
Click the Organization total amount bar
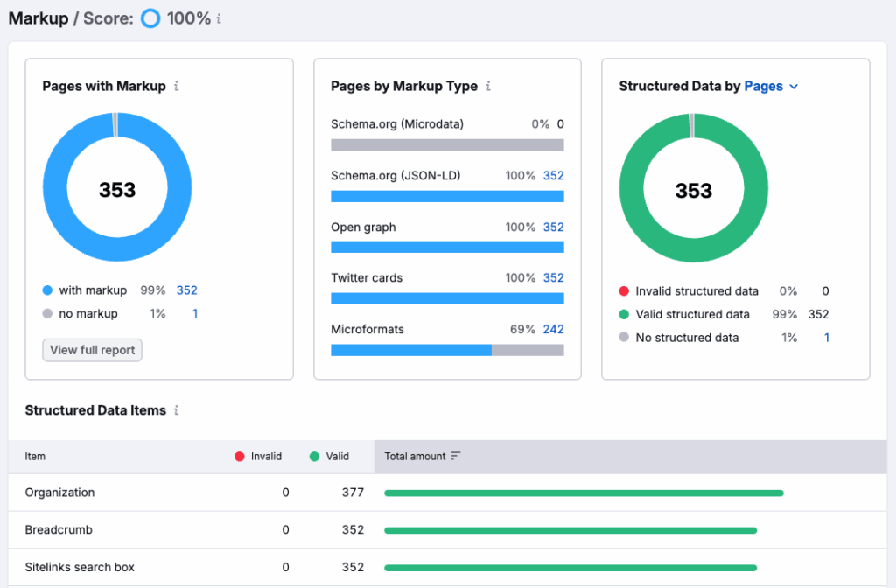584,493
